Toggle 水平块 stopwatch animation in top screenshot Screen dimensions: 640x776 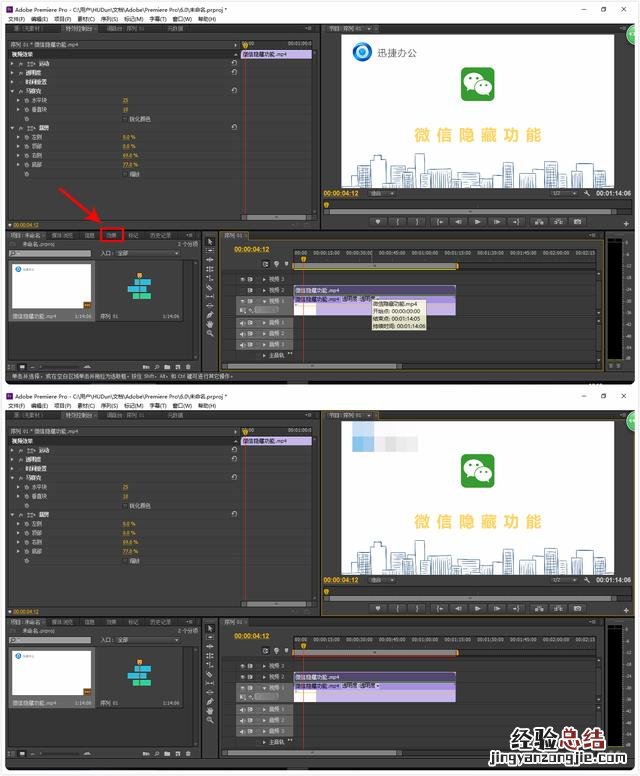tap(27, 100)
